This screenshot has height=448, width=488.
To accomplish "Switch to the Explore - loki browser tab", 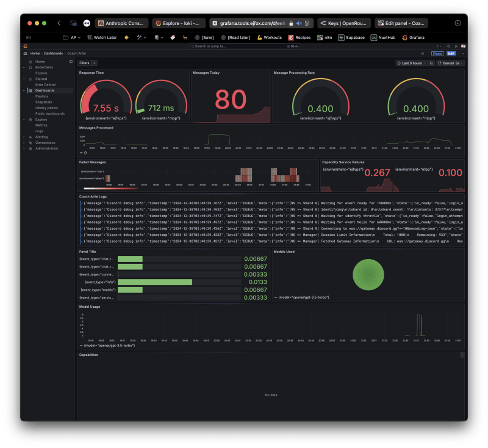I will click(179, 23).
